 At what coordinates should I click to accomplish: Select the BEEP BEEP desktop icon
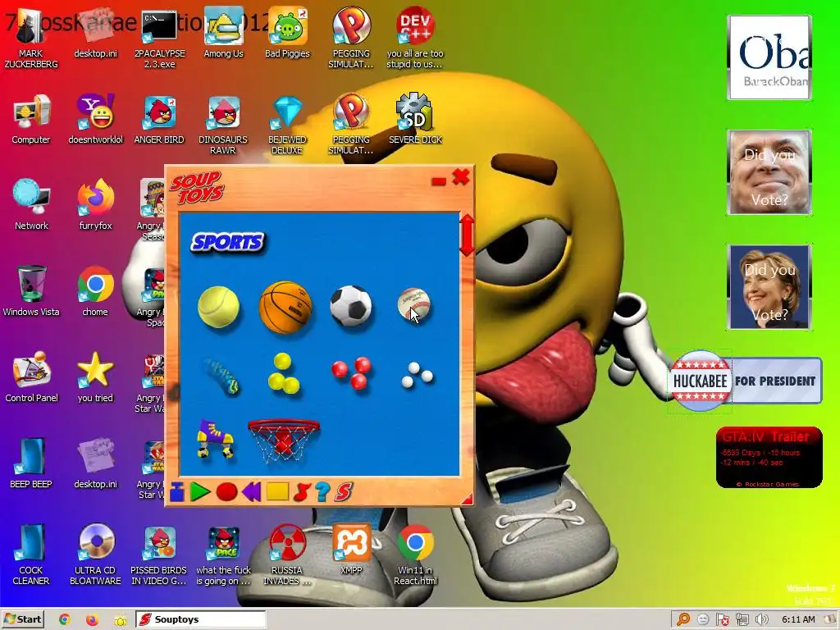coord(30,464)
